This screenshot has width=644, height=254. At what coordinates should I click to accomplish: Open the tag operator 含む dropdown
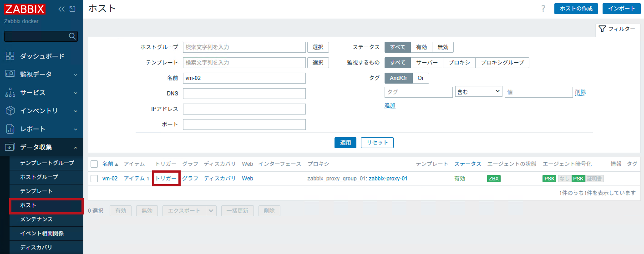(x=478, y=92)
